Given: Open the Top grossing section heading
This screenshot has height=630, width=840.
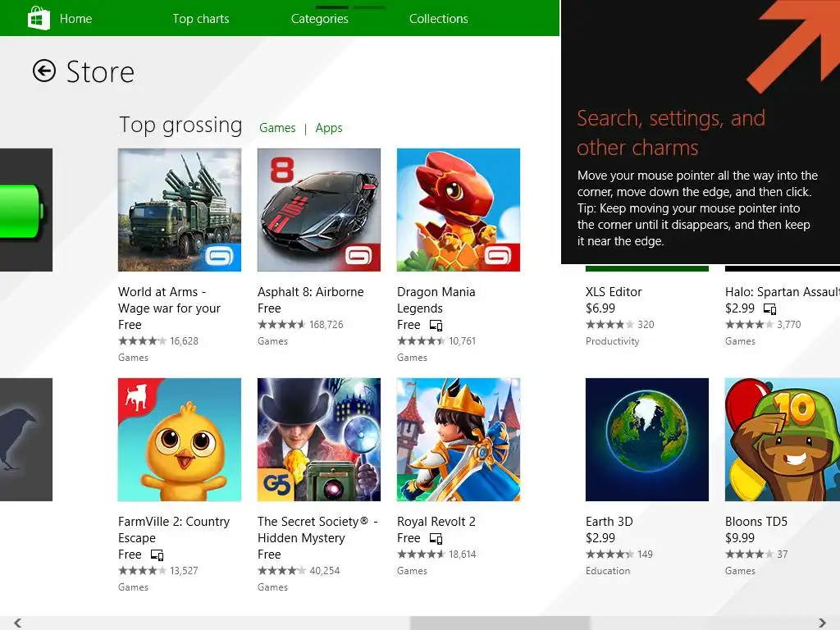Looking at the screenshot, I should (180, 126).
